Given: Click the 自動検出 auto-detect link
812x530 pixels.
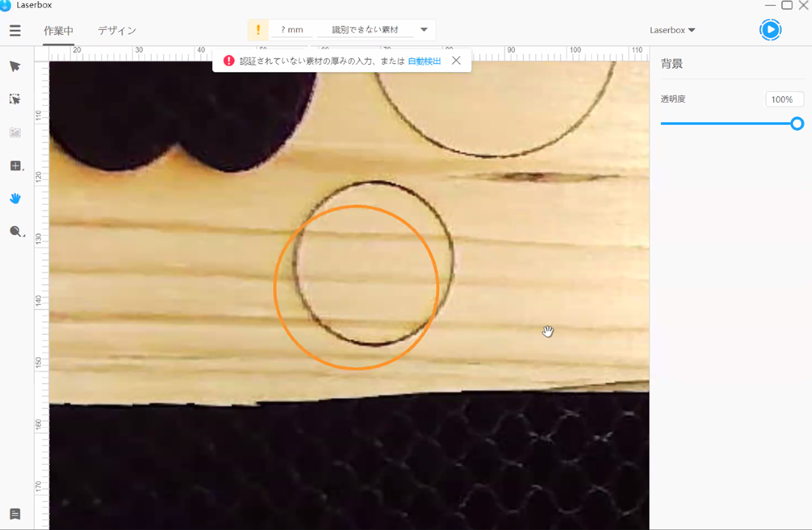Looking at the screenshot, I should tap(424, 61).
